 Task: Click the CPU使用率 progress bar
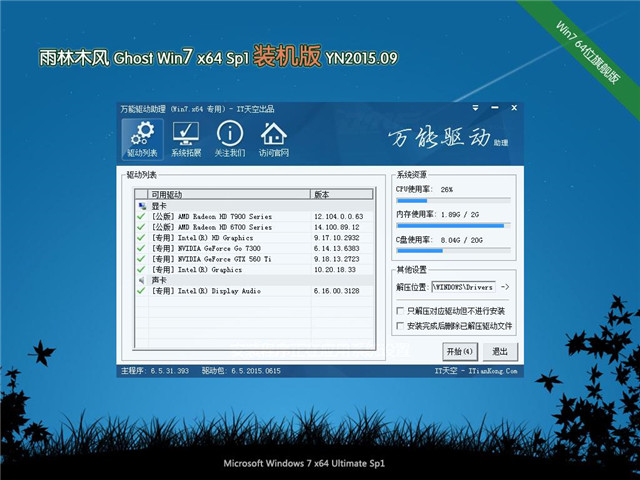click(453, 200)
